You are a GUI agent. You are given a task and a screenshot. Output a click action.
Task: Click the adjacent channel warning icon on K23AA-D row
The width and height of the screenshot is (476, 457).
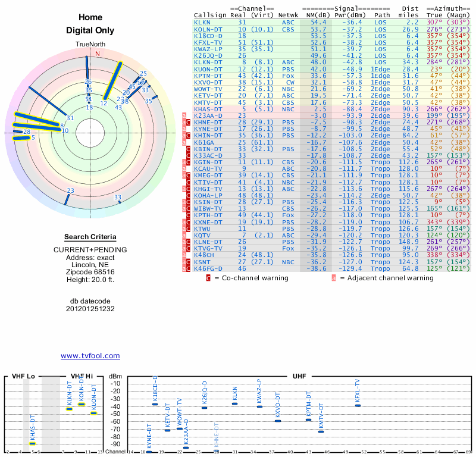(184, 115)
